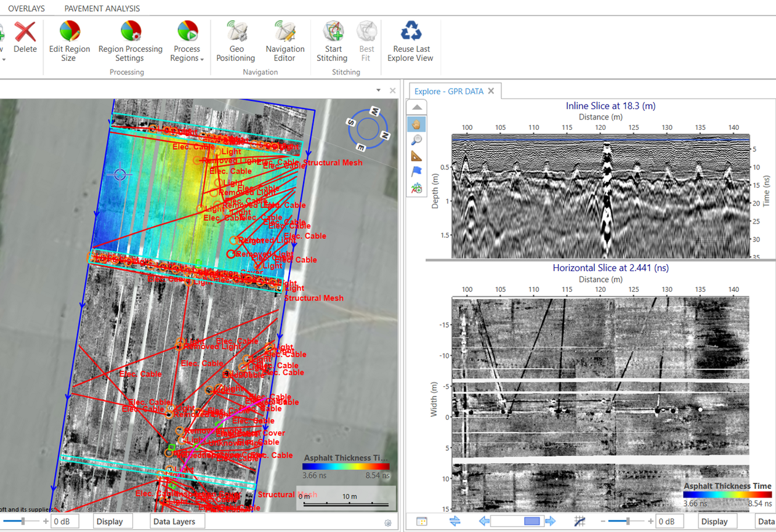The height and width of the screenshot is (532, 776).
Task: Select the triangle measurement tool
Action: click(x=417, y=155)
